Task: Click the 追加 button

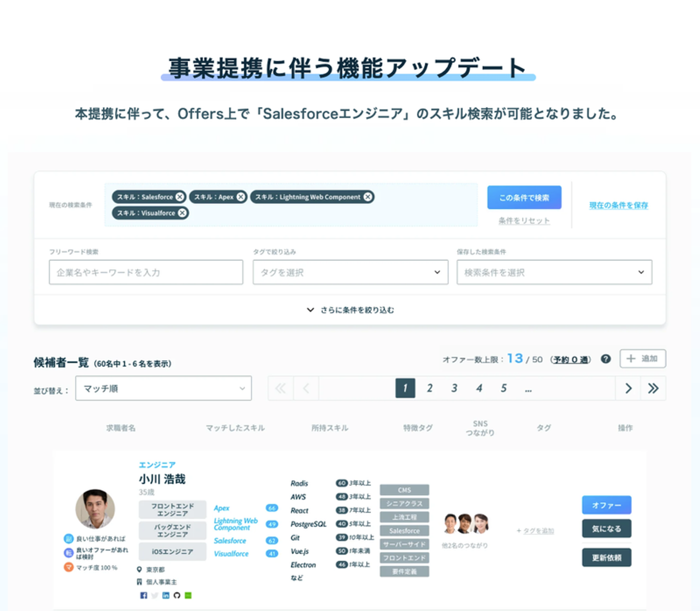Action: 643,359
